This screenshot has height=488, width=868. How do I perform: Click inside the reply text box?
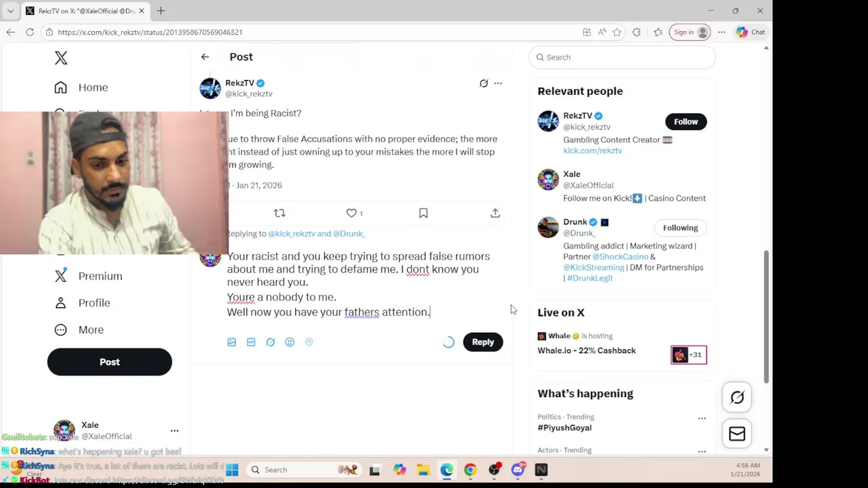pos(363,284)
